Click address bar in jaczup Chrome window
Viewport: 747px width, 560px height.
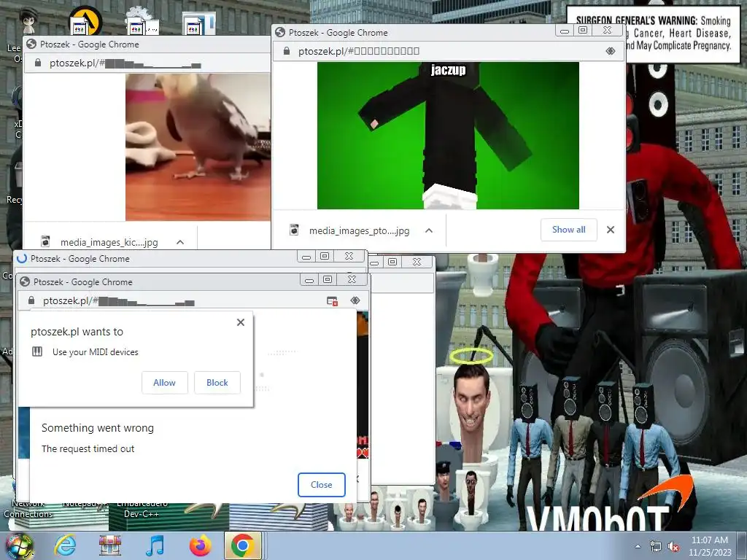click(449, 51)
